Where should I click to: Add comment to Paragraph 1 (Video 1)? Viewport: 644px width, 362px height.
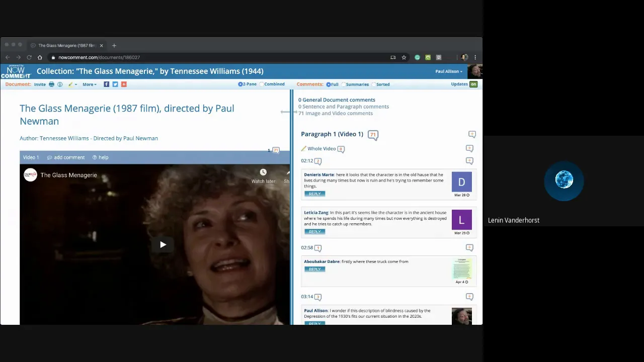(x=472, y=134)
